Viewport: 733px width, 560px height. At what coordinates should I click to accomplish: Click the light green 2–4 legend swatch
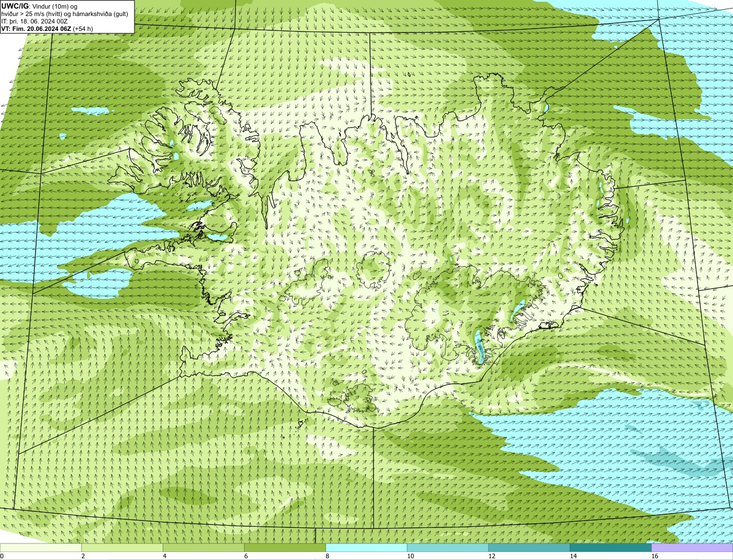[x=122, y=548]
